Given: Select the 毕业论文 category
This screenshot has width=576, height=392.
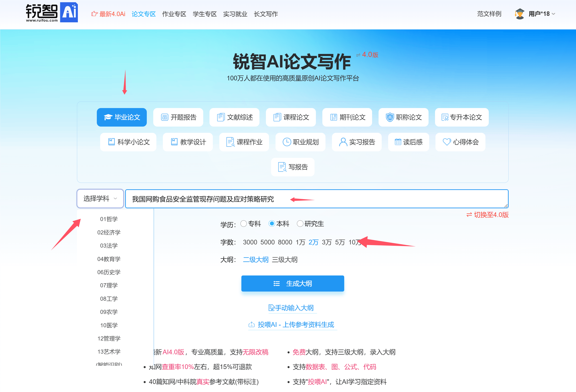Looking at the screenshot, I should [122, 117].
